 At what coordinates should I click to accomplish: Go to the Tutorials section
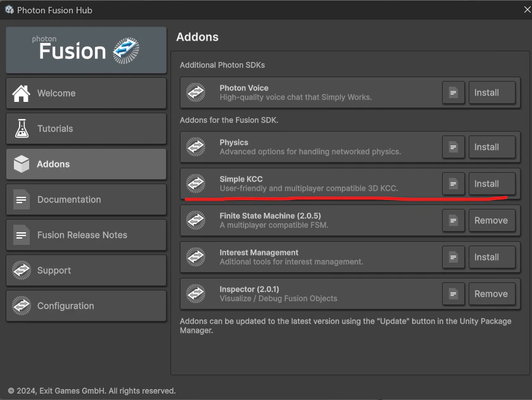(86, 129)
